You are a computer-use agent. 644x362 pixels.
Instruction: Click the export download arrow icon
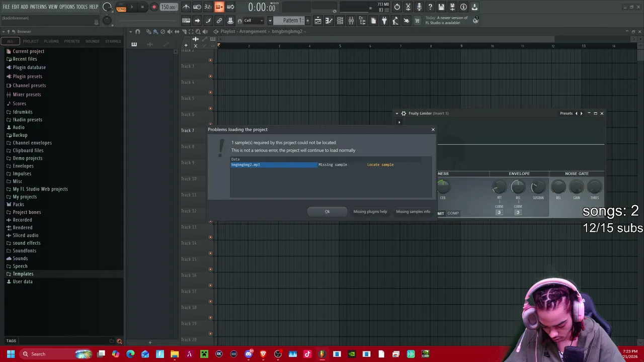coord(474,7)
